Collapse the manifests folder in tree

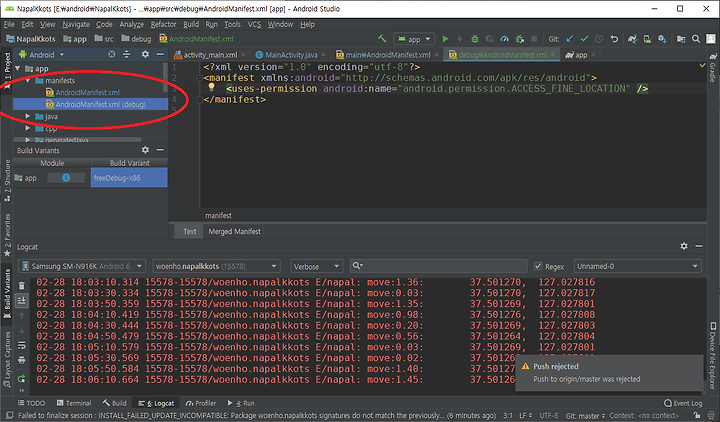[28, 80]
